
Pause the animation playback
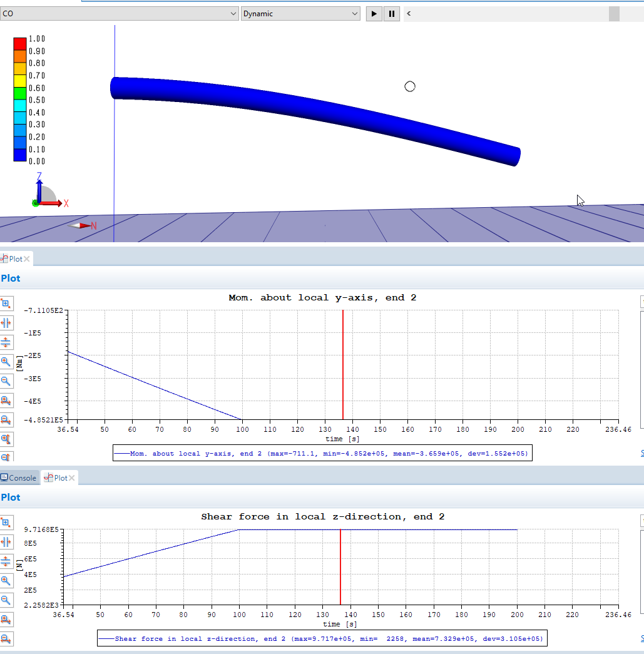point(392,14)
